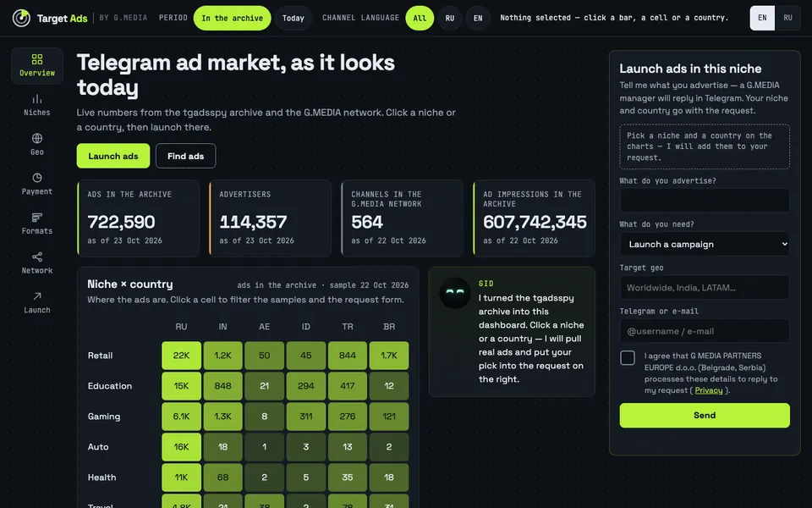Open the Payment clock sidebar icon
This screenshot has width=812, height=508.
[37, 178]
